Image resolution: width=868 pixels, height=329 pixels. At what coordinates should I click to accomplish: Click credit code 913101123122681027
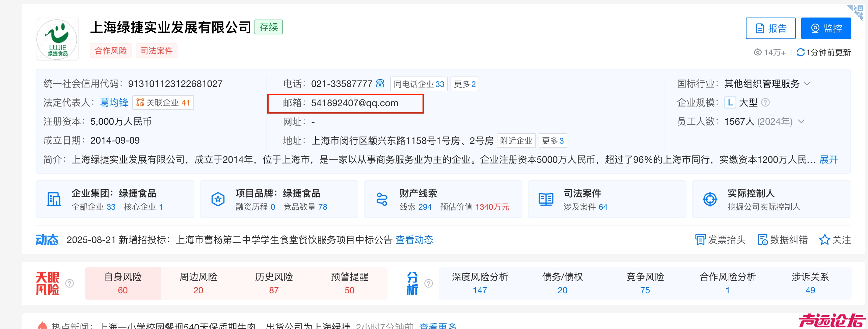tap(175, 84)
